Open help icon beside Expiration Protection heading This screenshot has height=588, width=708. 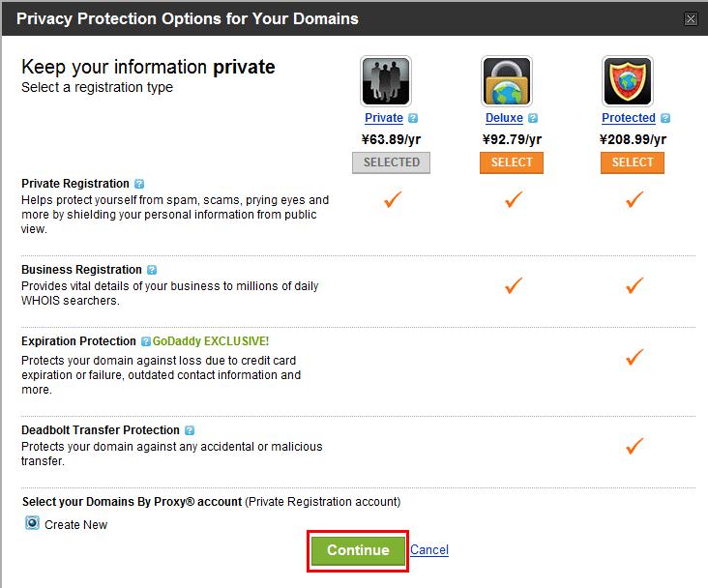click(145, 341)
